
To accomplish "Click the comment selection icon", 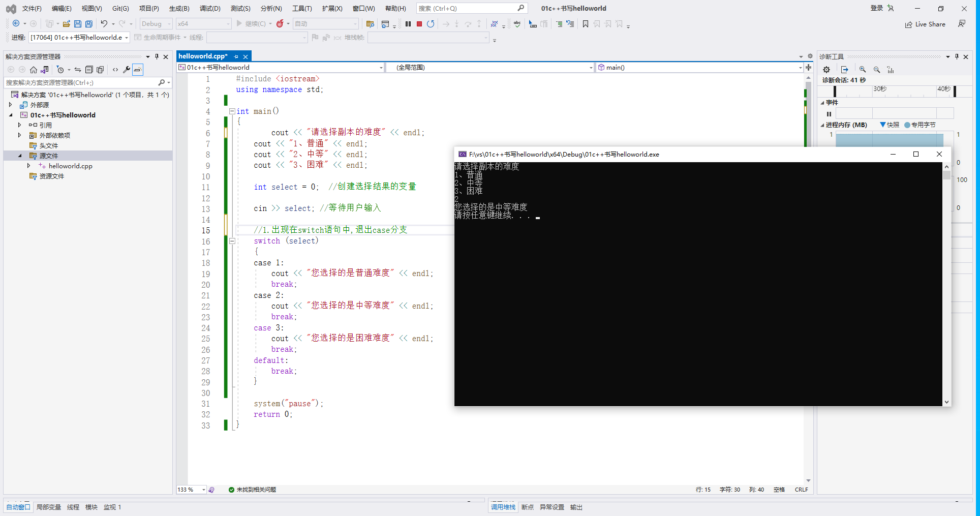I will tap(559, 24).
